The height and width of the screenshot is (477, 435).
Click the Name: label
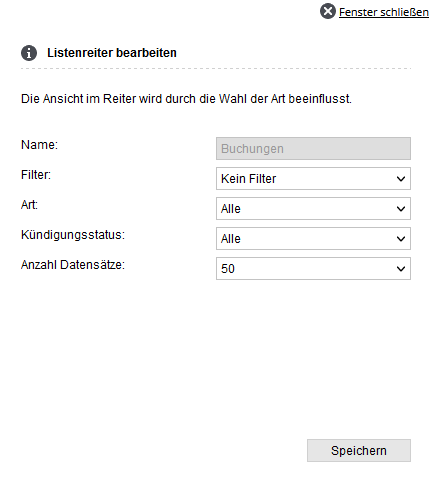(39, 145)
